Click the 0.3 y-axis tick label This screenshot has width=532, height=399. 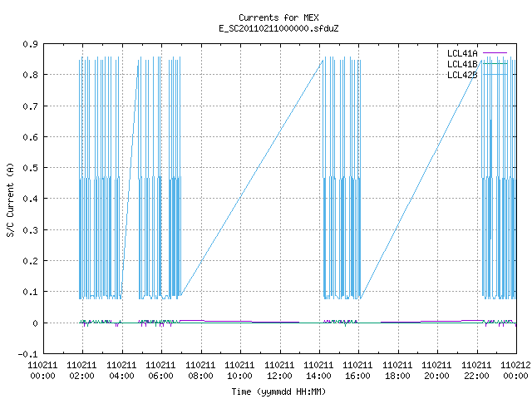click(x=30, y=230)
